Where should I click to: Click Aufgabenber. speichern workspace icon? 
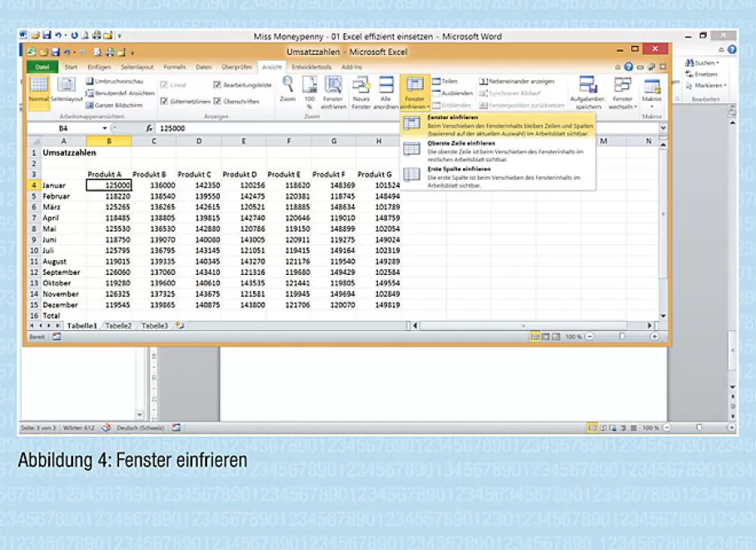pyautogui.click(x=588, y=92)
